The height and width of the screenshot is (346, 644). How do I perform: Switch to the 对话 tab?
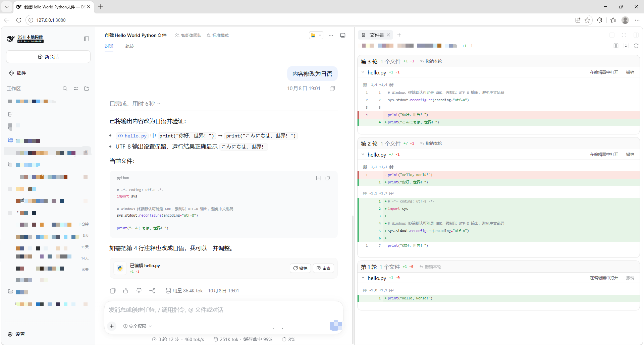click(x=109, y=46)
